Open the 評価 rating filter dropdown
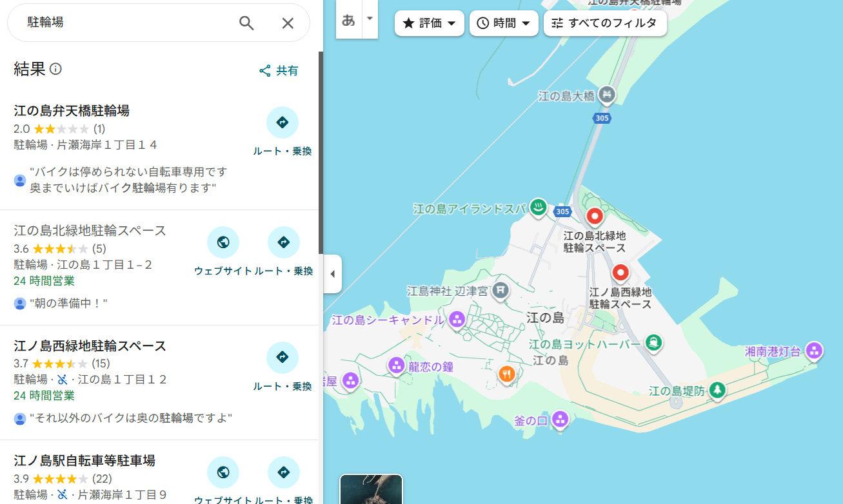 coord(429,23)
